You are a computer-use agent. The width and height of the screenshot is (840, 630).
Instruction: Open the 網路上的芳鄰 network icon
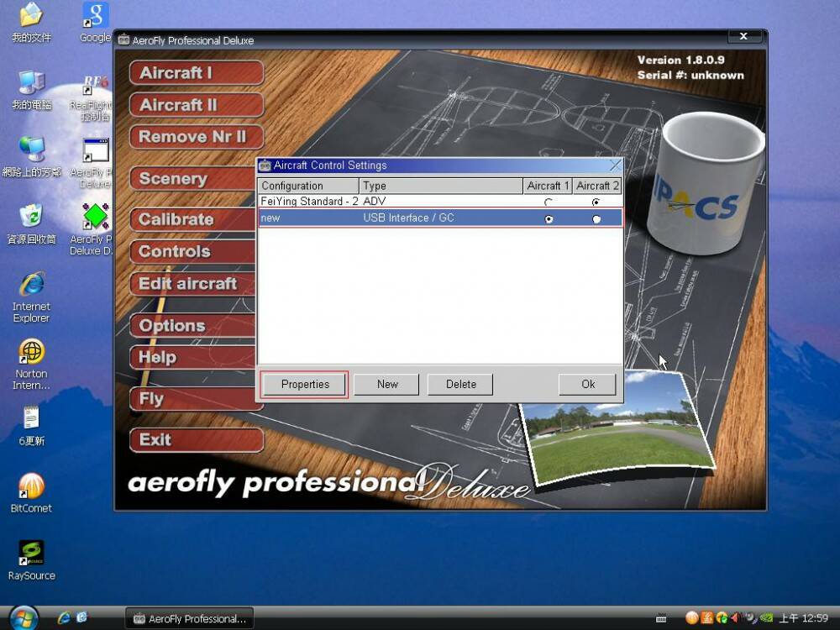[32, 156]
